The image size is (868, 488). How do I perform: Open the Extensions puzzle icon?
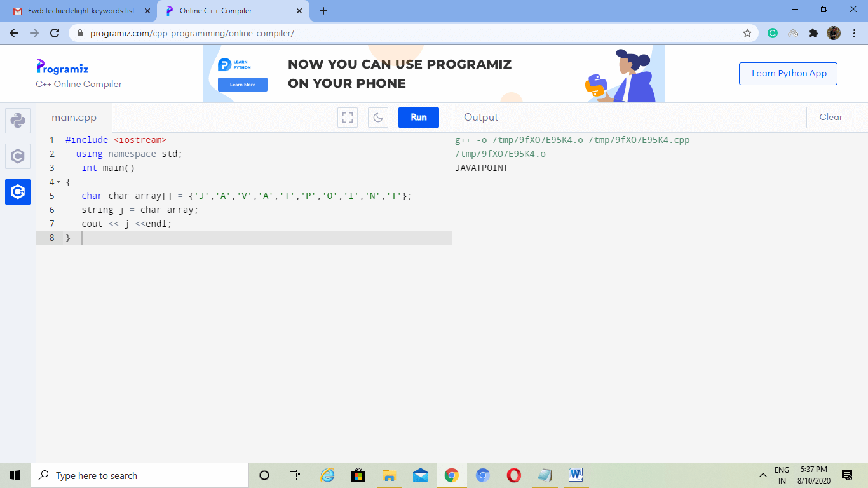(x=813, y=33)
